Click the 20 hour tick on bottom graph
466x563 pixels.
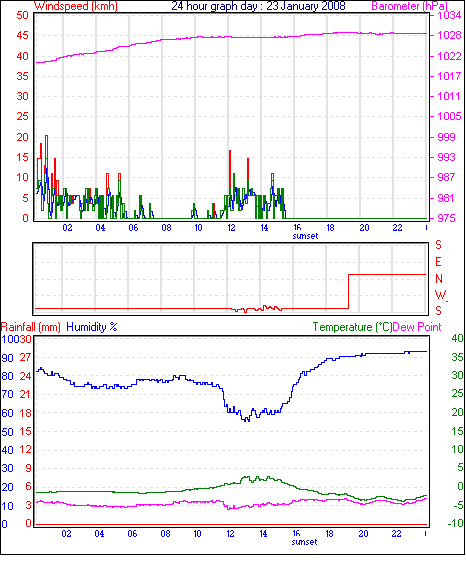[x=363, y=534]
